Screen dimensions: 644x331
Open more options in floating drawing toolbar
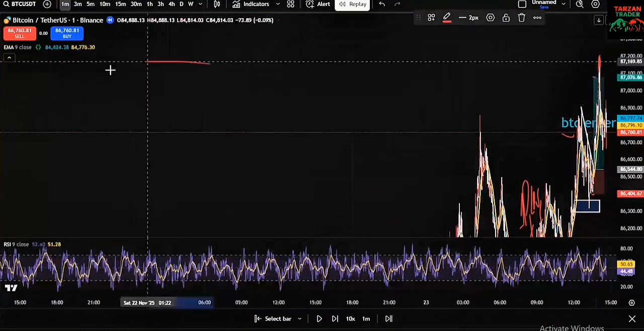pyautogui.click(x=537, y=18)
